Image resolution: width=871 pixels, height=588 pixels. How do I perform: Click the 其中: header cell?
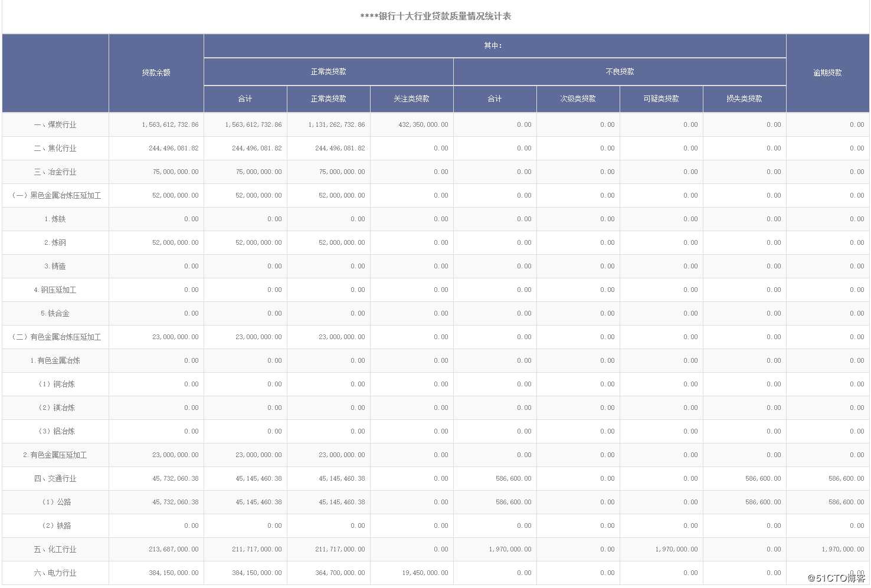coord(493,45)
